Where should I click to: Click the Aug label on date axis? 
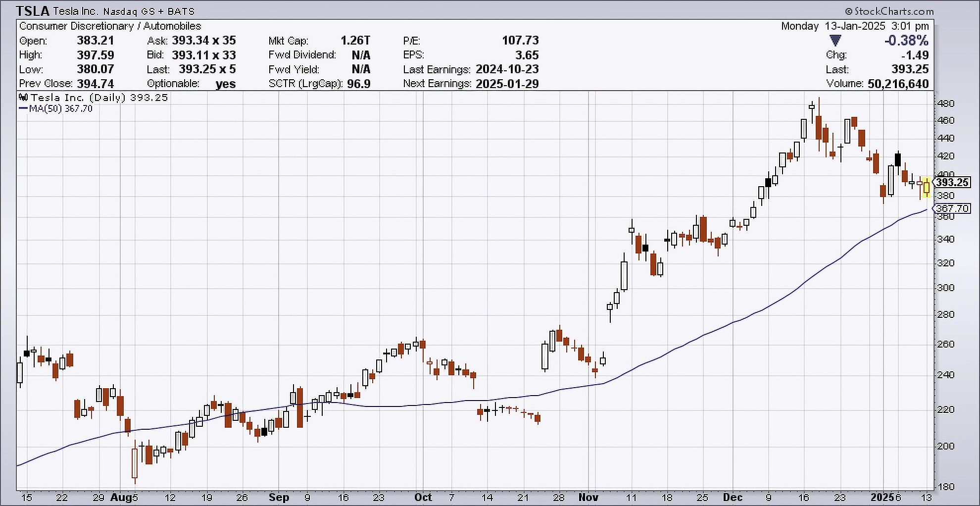click(x=121, y=498)
